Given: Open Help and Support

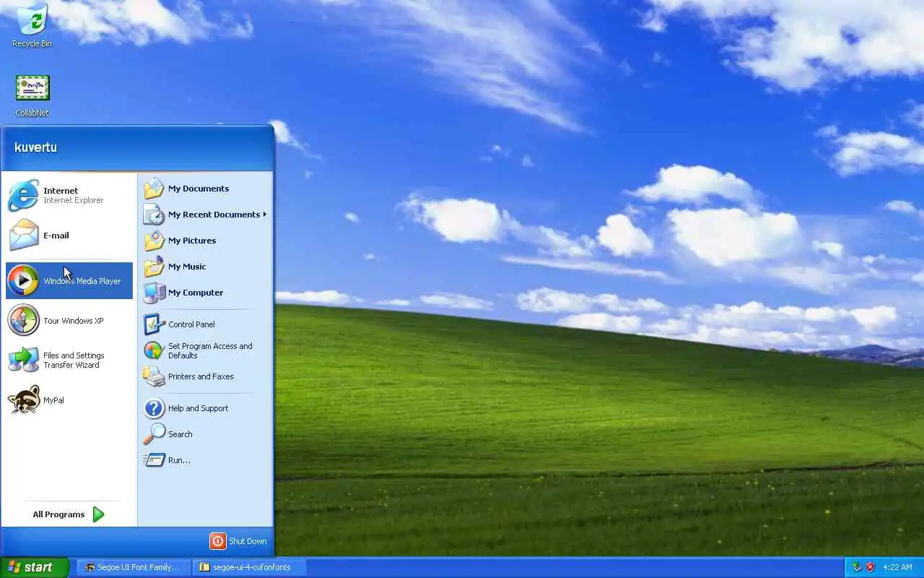Looking at the screenshot, I should click(205, 408).
